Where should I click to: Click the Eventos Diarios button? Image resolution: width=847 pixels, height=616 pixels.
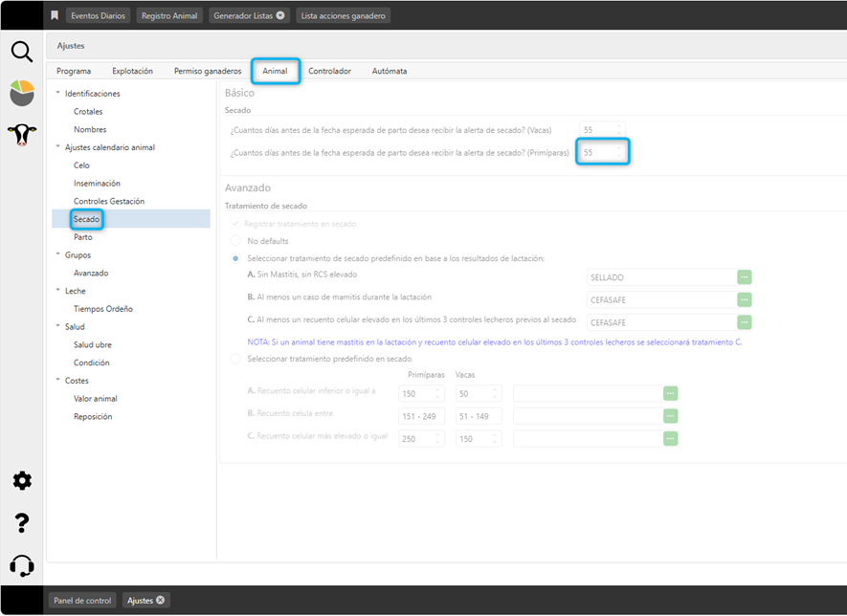tap(98, 15)
